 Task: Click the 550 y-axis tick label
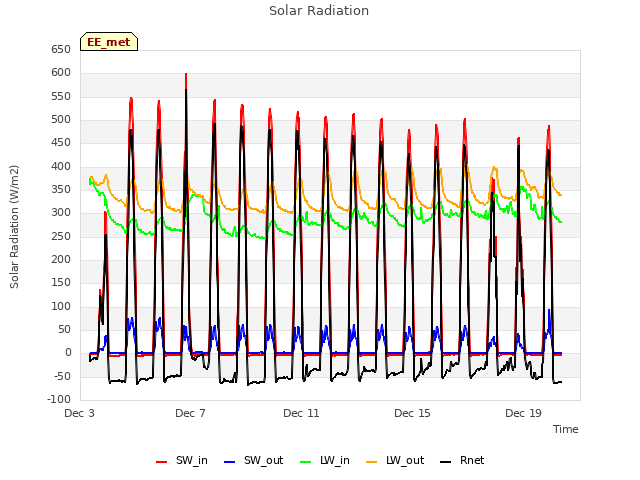[61, 96]
